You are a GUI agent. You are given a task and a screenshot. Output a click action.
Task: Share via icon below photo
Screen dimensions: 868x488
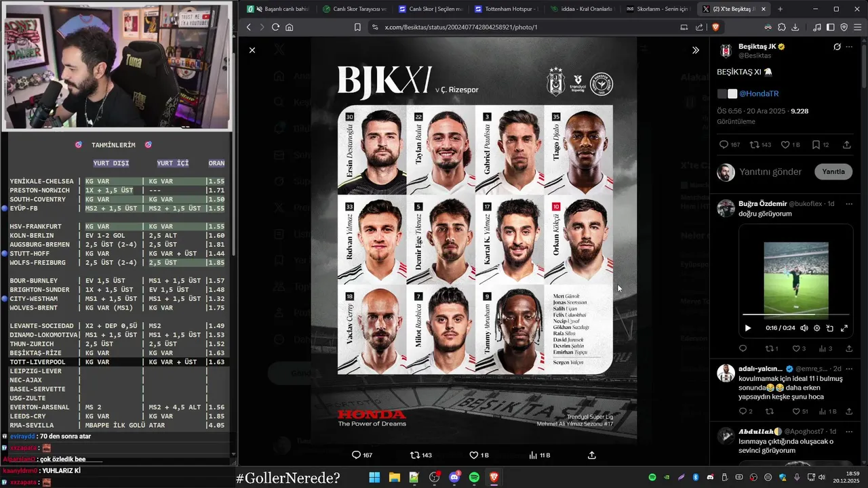coord(591,455)
